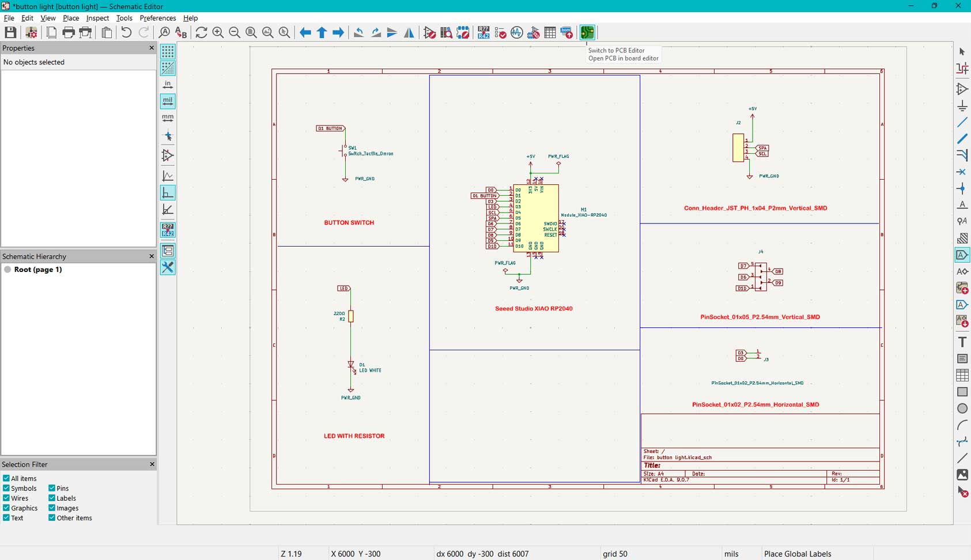
Task: Uncheck the Symbols selection filter
Action: tap(6, 488)
